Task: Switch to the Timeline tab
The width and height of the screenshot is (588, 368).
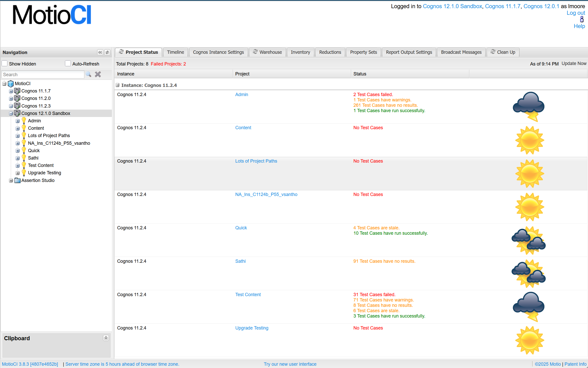Action: pyautogui.click(x=175, y=52)
